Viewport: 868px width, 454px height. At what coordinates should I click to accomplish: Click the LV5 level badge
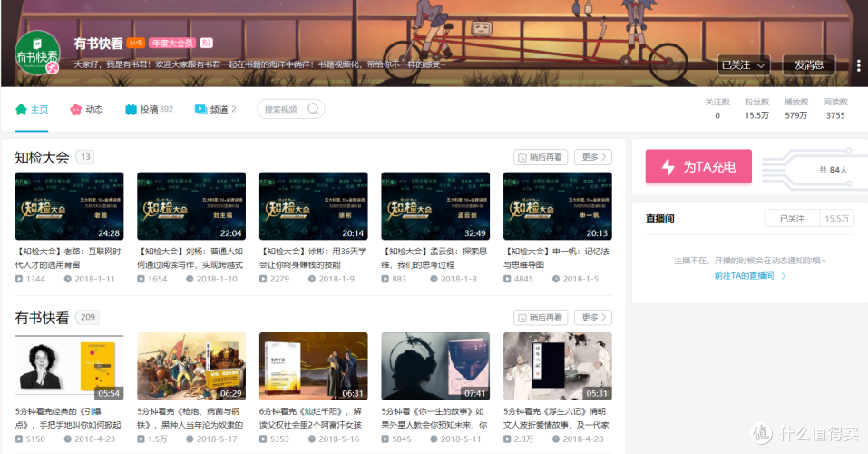pos(136,43)
